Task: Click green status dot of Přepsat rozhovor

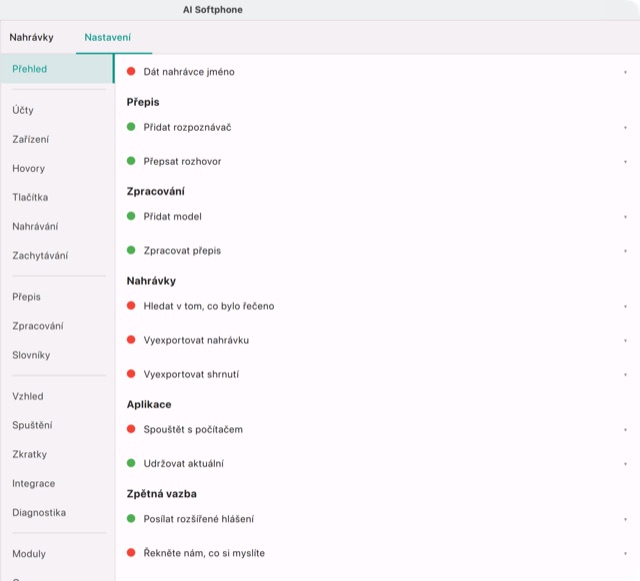Action: [x=131, y=161]
